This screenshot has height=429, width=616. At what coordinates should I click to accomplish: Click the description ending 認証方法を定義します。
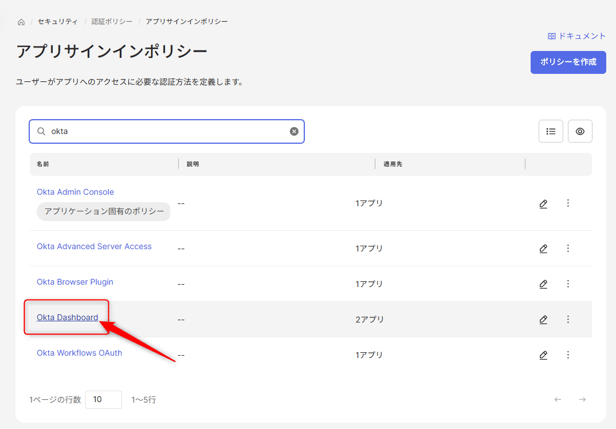click(130, 82)
